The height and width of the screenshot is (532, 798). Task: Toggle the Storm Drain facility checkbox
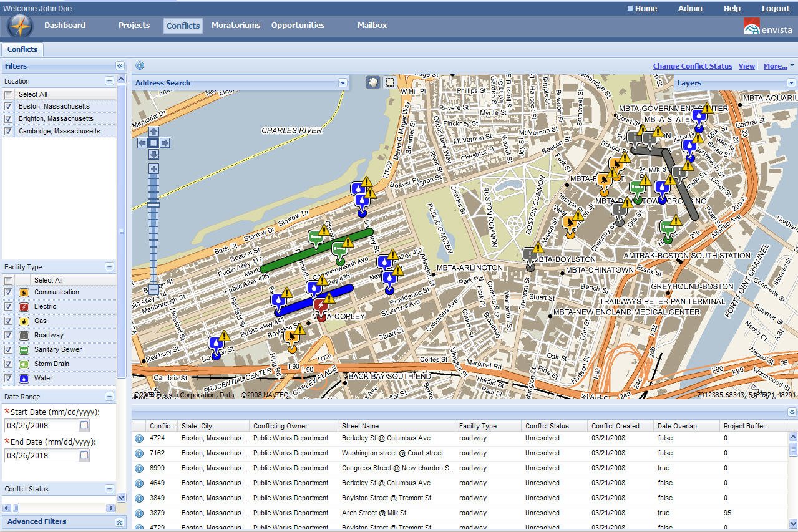9,364
